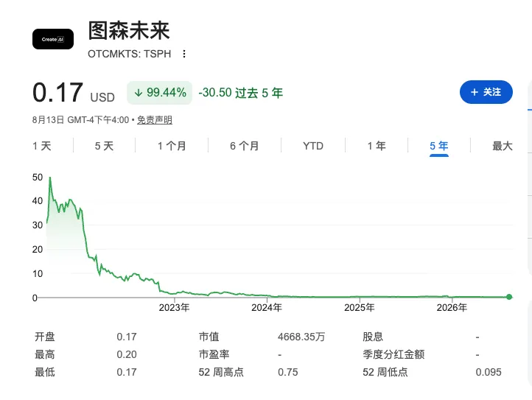The height and width of the screenshot is (400, 532).
Task: Click the market cap value 4668.35万
Action: point(301,337)
